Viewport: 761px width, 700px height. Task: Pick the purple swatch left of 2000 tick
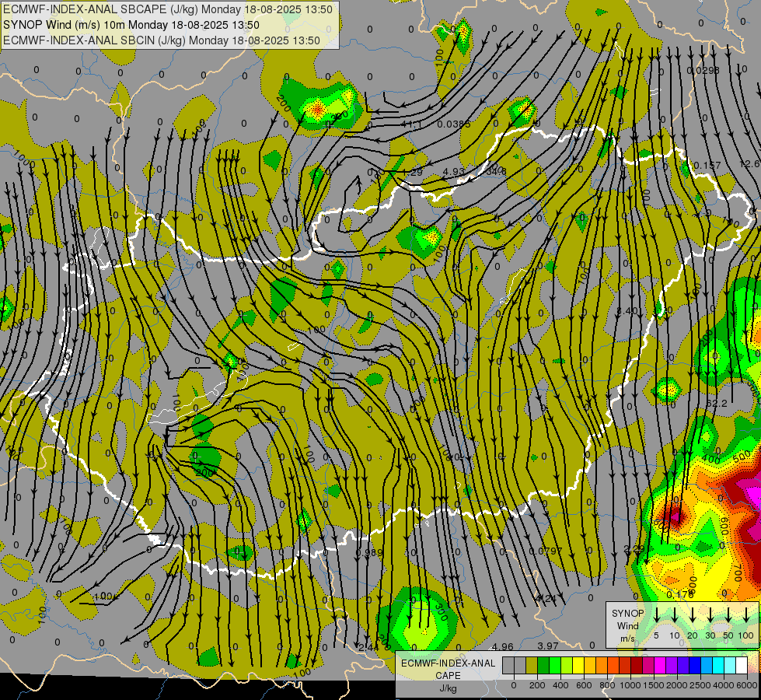tap(672, 665)
